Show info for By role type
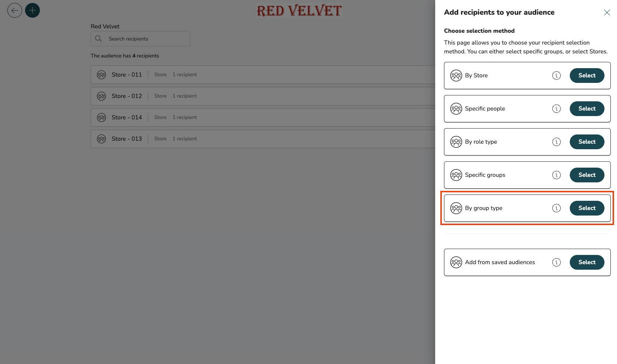This screenshot has width=617, height=364. pyautogui.click(x=557, y=142)
